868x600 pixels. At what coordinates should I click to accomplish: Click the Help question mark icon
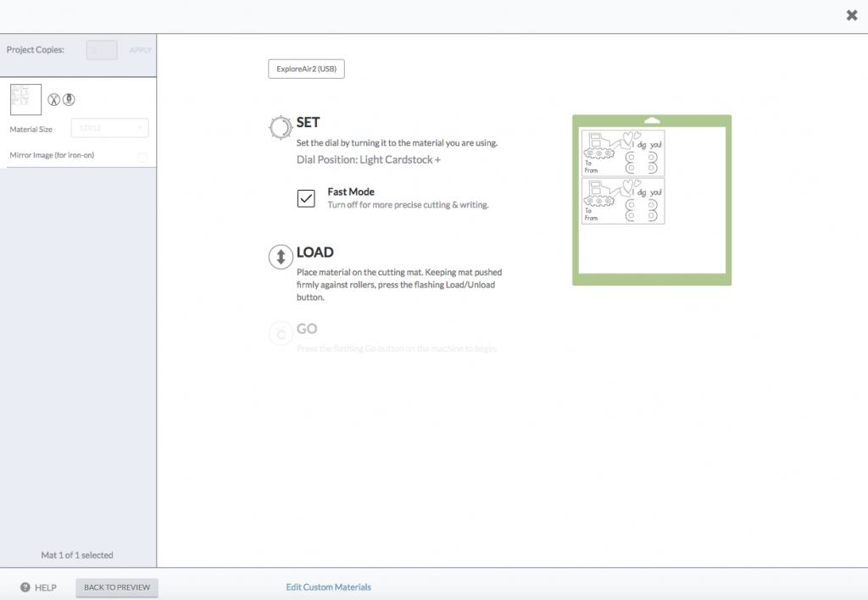tap(25, 587)
